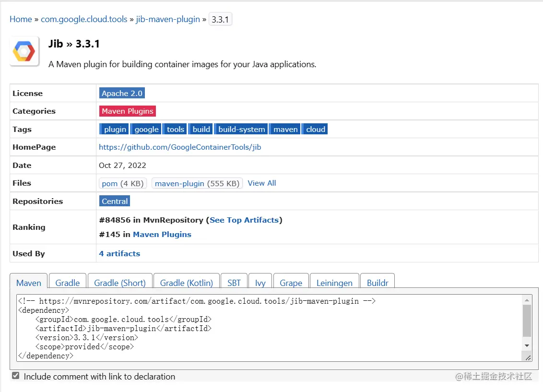Open the Maven Plugins category badge
This screenshot has height=392, width=543.
tap(128, 111)
